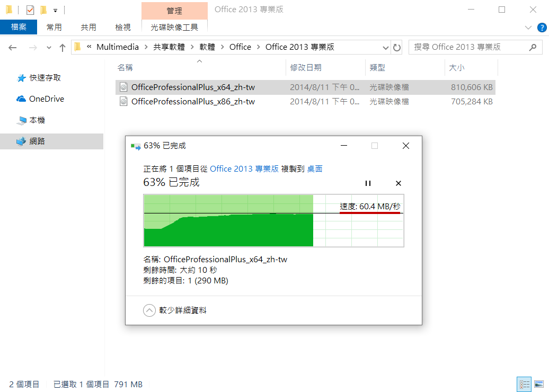Switch to the 檢視 ribbon tab
The width and height of the screenshot is (549, 392).
(x=123, y=27)
